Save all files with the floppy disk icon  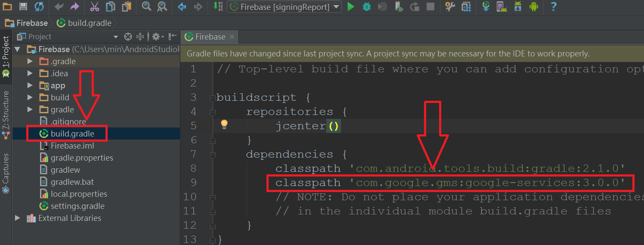(x=23, y=6)
